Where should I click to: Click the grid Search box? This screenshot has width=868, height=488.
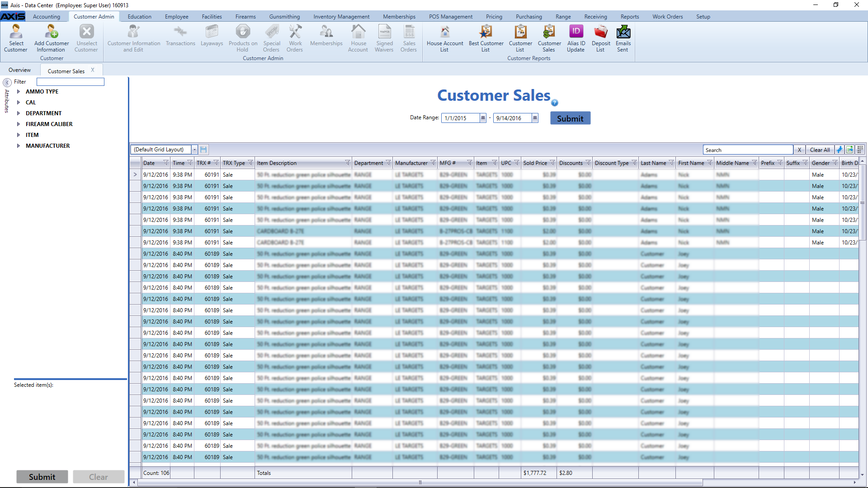[x=748, y=150]
